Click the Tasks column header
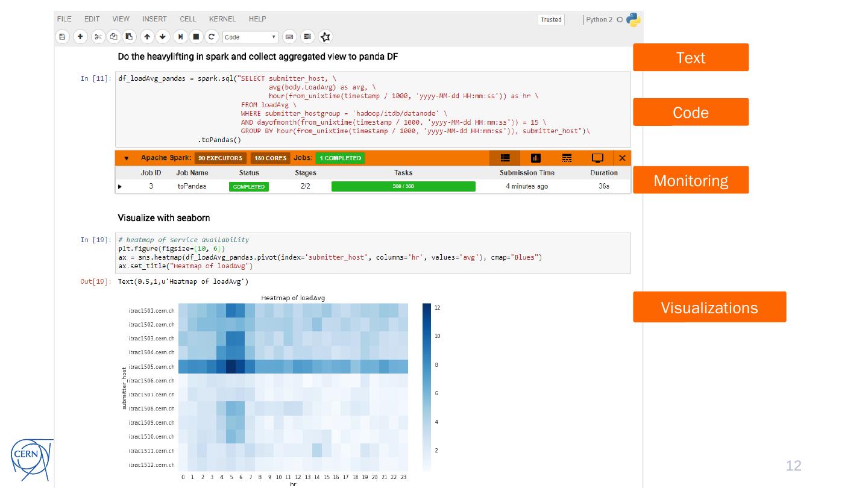 403,173
